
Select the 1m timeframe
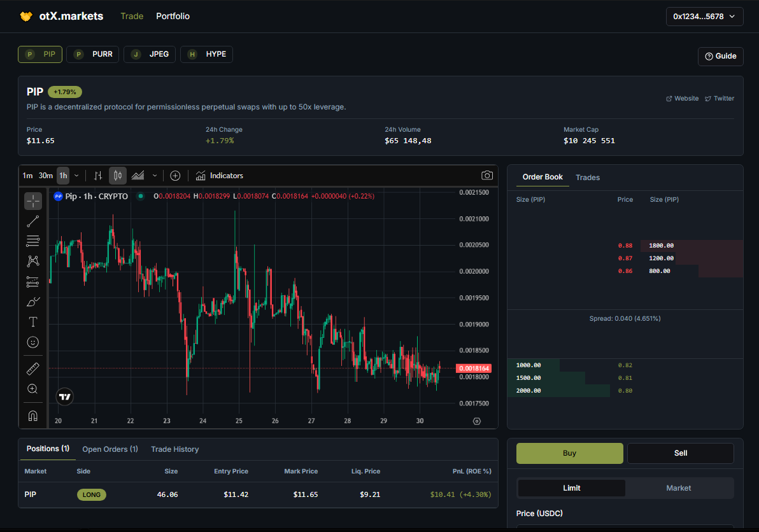[27, 176]
